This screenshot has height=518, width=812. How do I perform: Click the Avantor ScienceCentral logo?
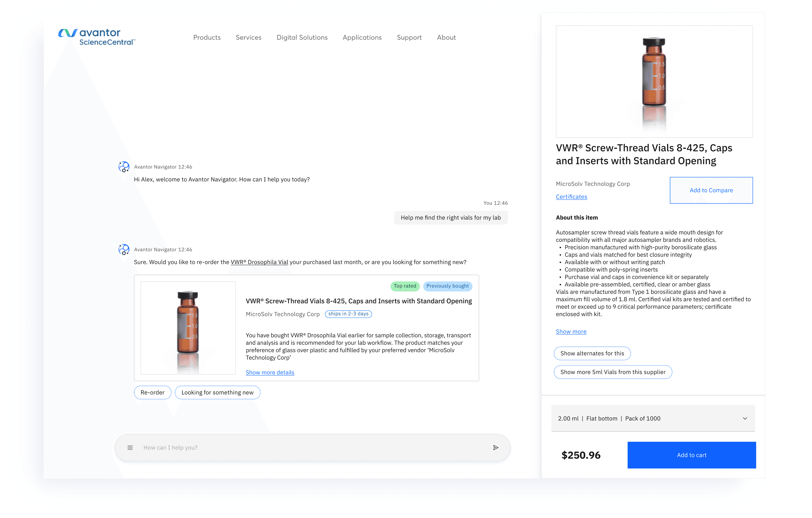(97, 37)
